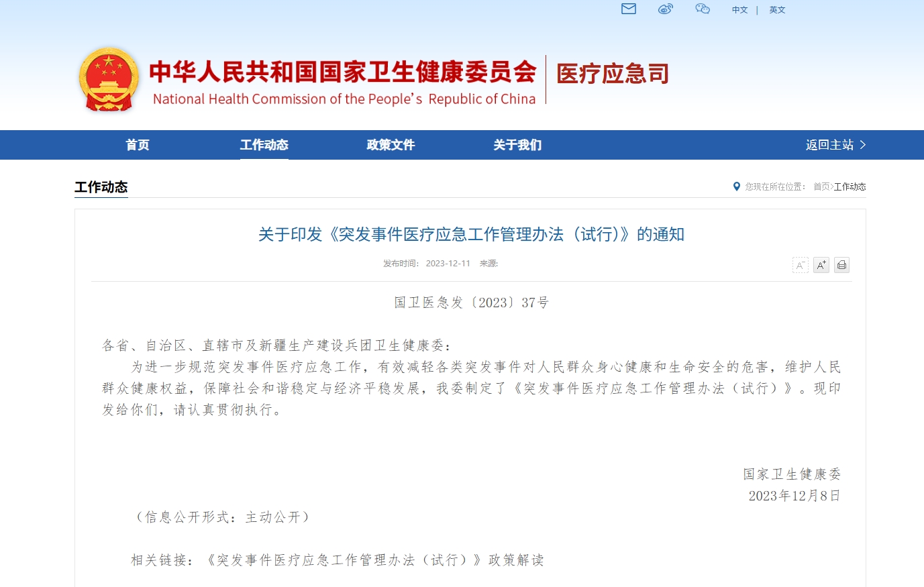Screen dimensions: 924x587
Task: Click the article title 关于印发…的通知
Action: click(471, 234)
